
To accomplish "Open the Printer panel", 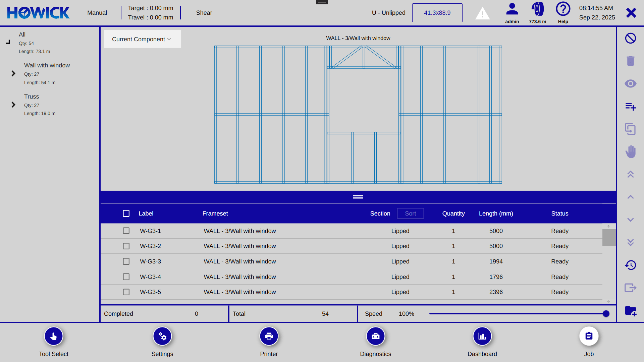I will [269, 336].
